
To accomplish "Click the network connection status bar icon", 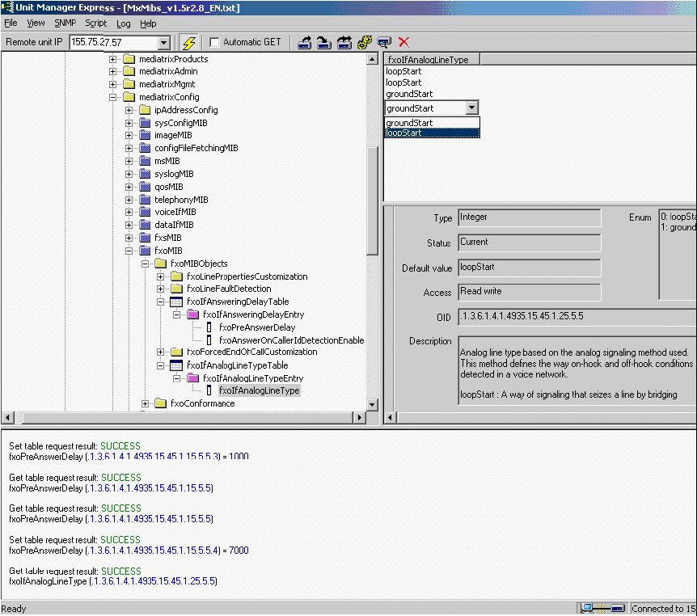I will pyautogui.click(x=602, y=608).
